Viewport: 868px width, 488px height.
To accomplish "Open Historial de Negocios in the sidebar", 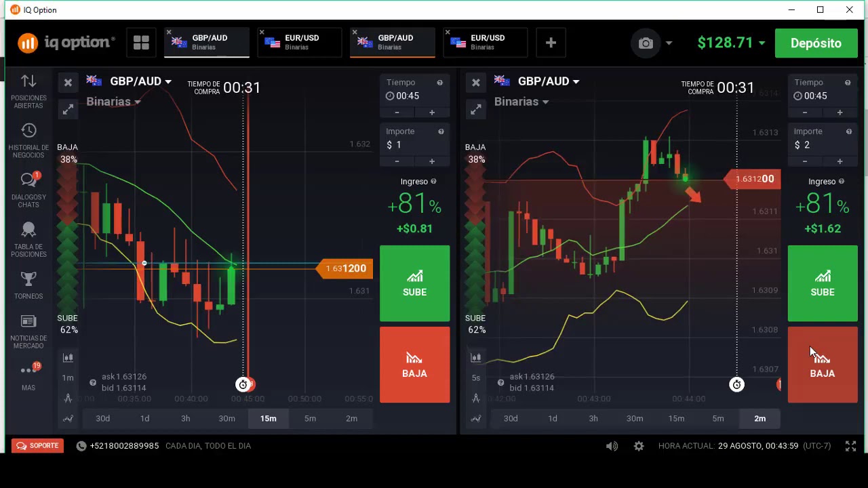I will pos(28,141).
